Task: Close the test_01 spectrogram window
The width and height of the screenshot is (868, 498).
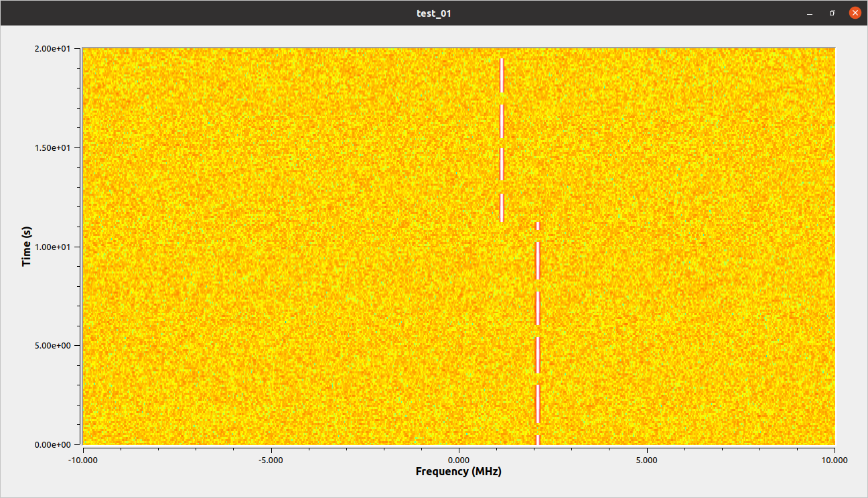Action: coord(854,12)
